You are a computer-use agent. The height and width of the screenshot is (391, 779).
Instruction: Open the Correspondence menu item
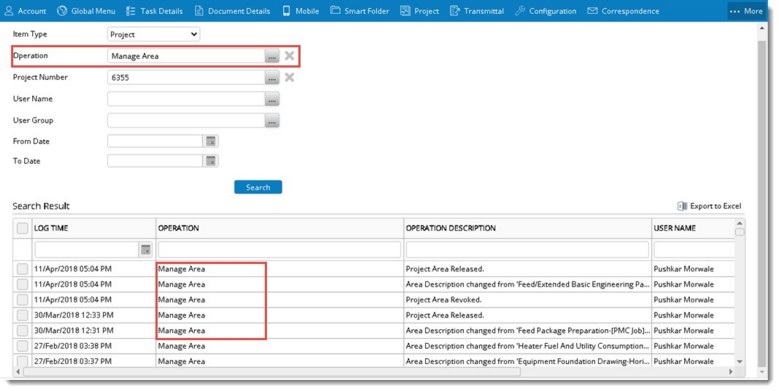pos(623,11)
